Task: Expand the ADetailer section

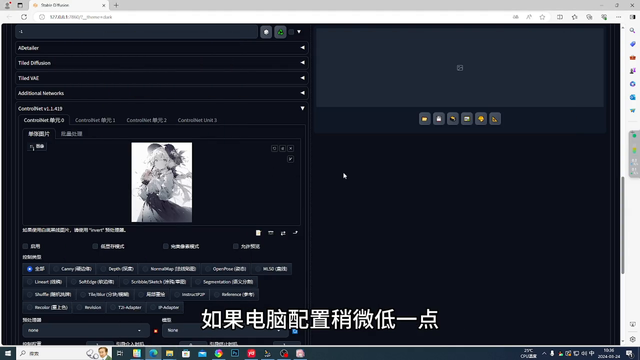Action: pos(162,48)
